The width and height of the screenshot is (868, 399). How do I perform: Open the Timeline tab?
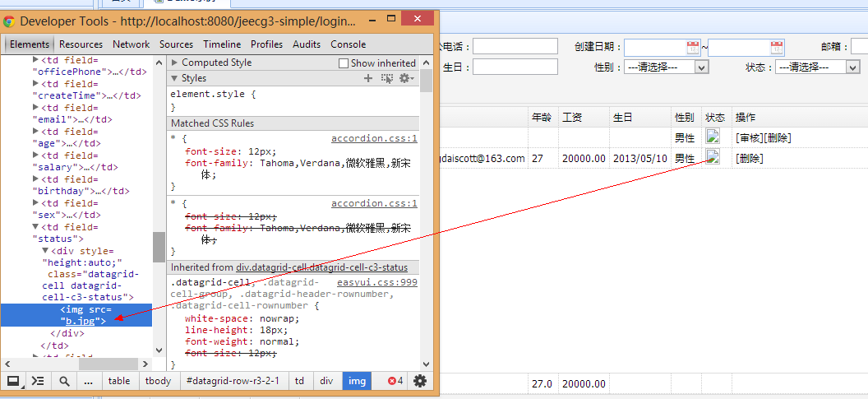coord(222,44)
